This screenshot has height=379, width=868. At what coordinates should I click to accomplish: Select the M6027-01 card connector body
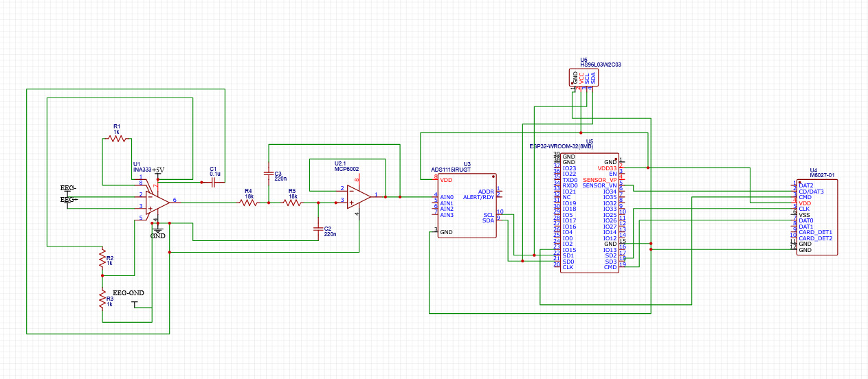(x=817, y=218)
